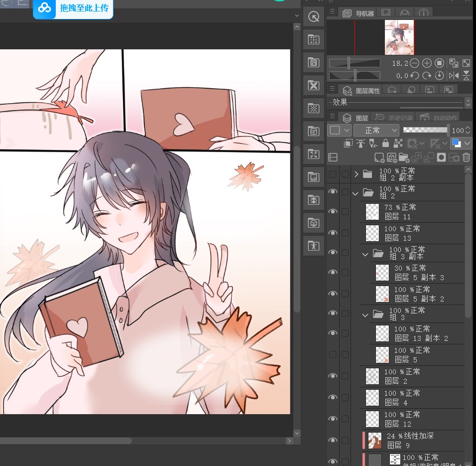Screen dimensions: 476x466
Task: Click the lock layer padlock icon
Action: [385, 144]
